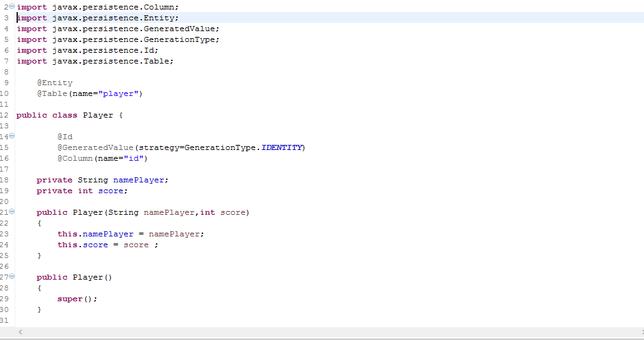Click the @Id annotation
The width and height of the screenshot is (644, 340).
[65, 137]
